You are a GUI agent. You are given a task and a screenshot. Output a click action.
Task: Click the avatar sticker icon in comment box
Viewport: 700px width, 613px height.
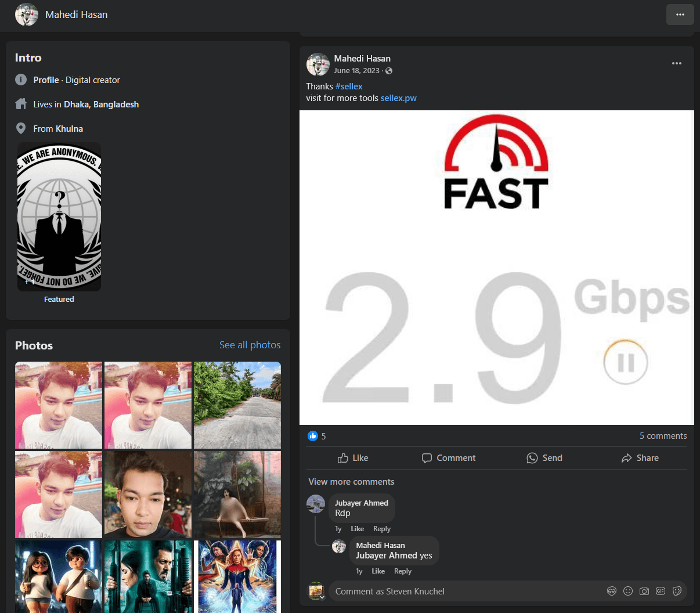tap(612, 591)
